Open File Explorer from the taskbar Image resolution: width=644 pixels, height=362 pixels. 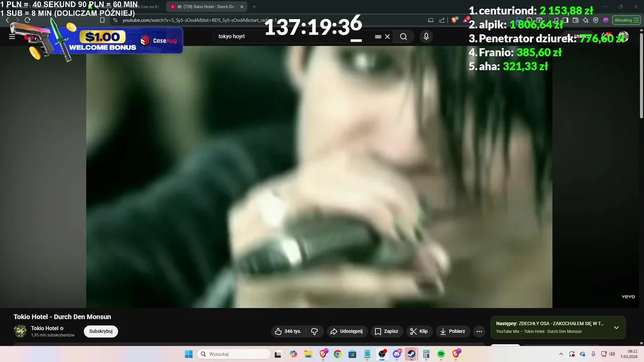(308, 354)
